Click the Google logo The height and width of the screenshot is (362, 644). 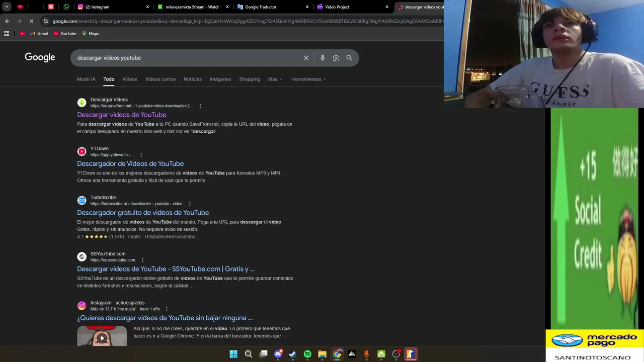click(x=40, y=57)
